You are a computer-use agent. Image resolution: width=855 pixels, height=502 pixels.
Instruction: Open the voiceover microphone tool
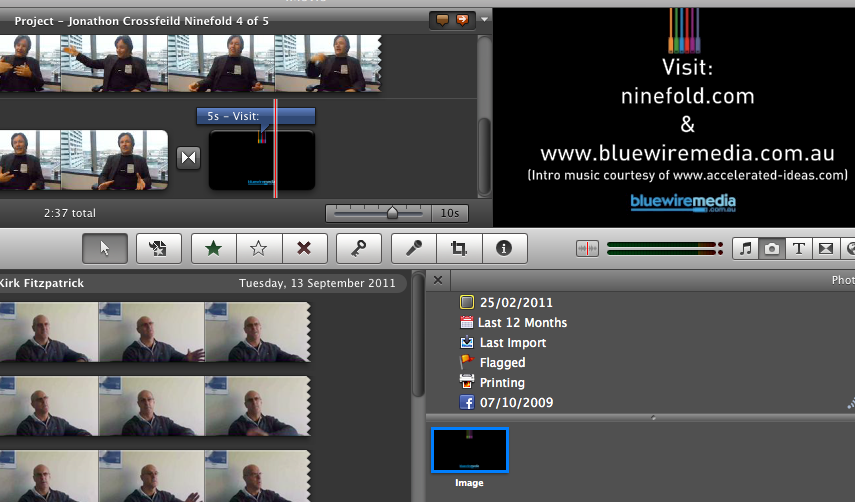414,249
